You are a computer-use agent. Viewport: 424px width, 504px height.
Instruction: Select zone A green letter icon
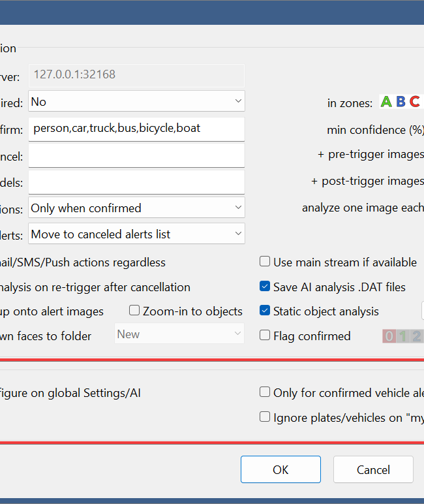pos(386,102)
